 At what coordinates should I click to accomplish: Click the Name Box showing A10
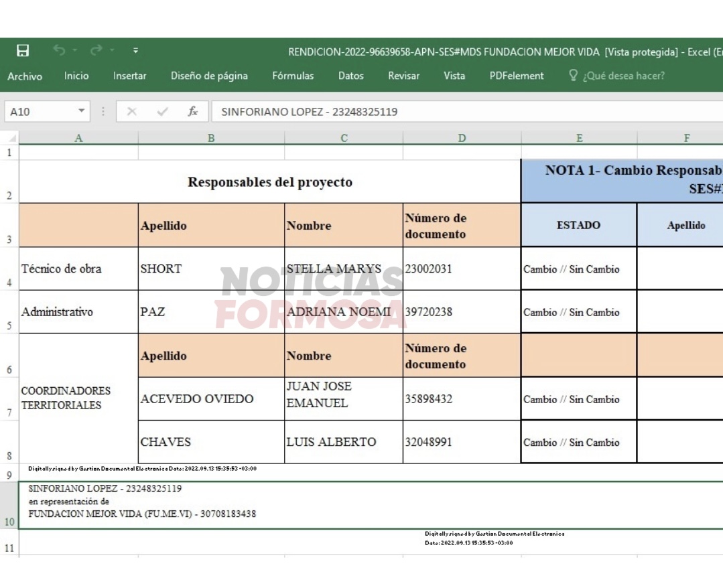point(47,112)
